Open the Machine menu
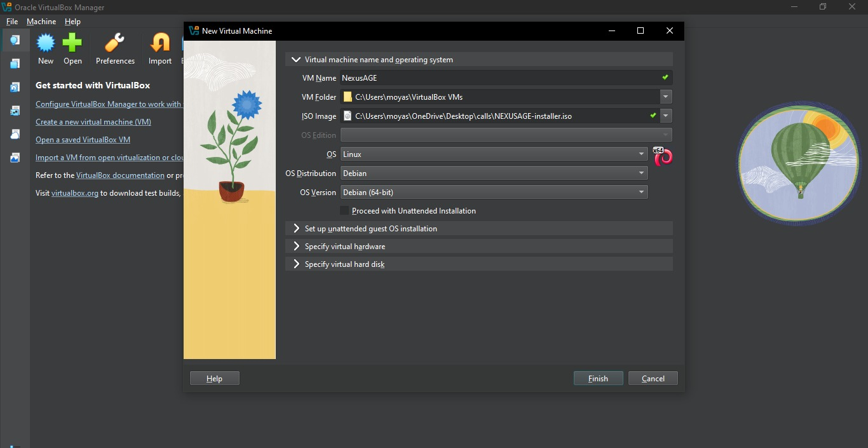The width and height of the screenshot is (868, 448). 41,22
